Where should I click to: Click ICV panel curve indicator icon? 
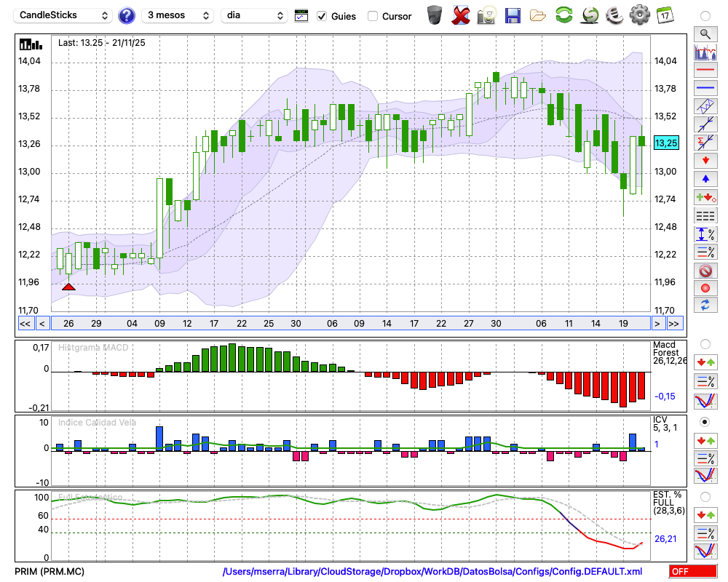705,476
